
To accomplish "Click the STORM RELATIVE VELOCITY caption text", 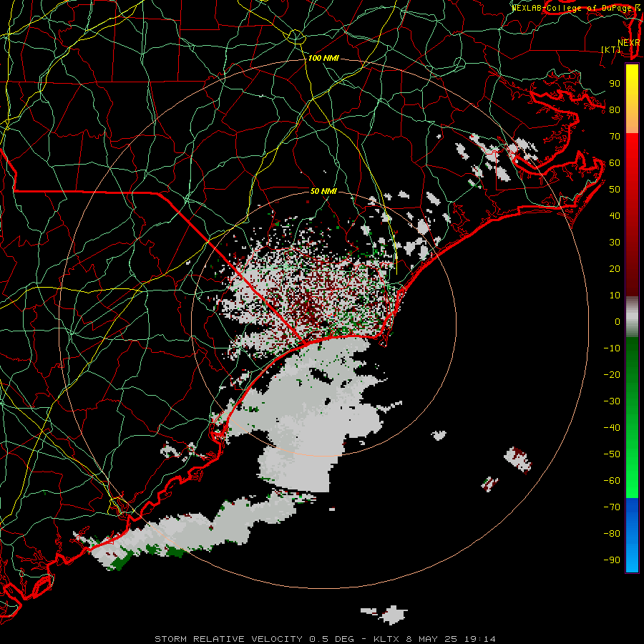I will pos(228,639).
